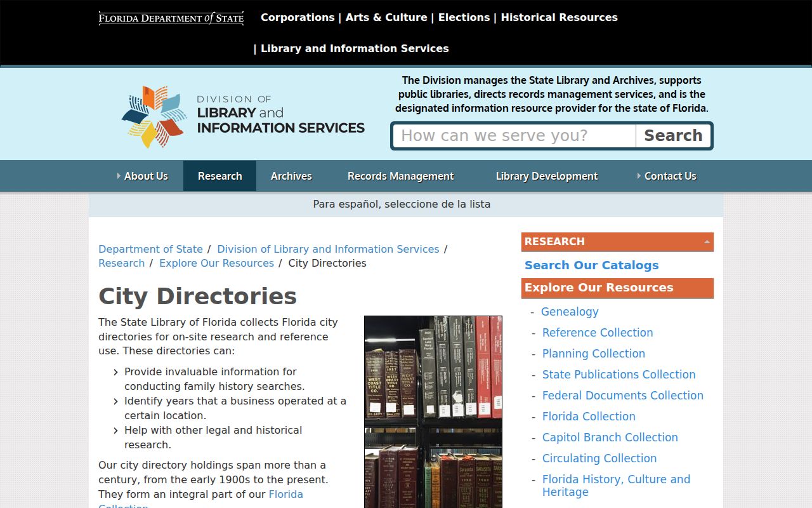Click the RESEARCH sidebar header
812x508 pixels.
(617, 242)
